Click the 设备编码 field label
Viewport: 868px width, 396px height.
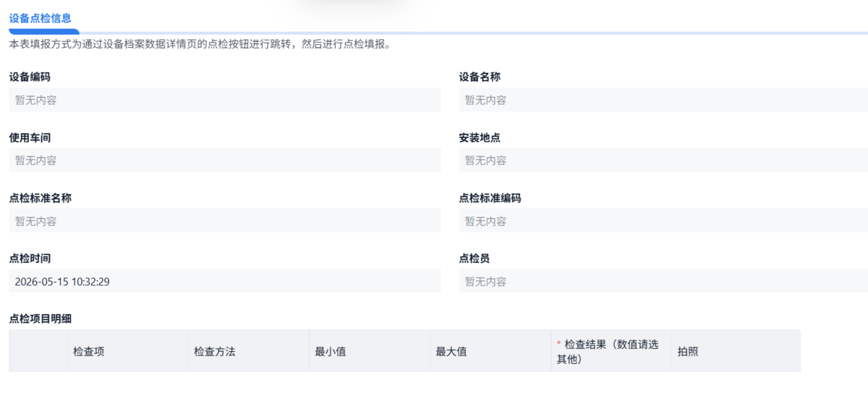[x=30, y=77]
